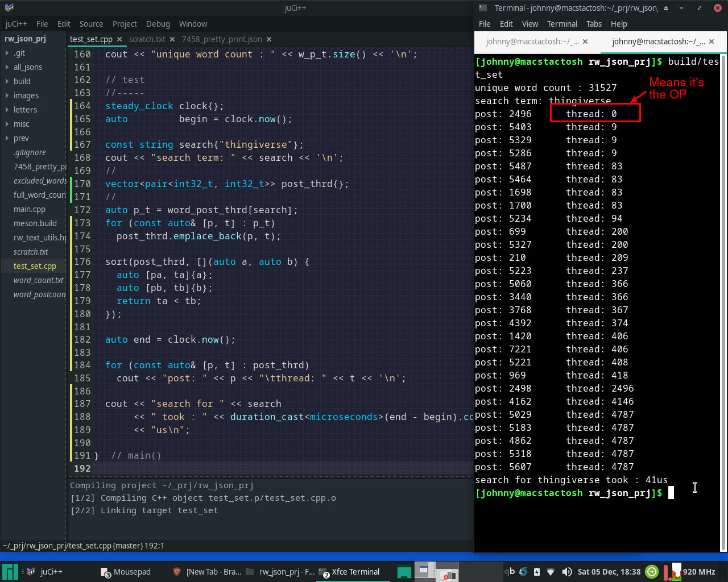Select .gitignore in the file tree
The width and height of the screenshot is (728, 582).
30,152
